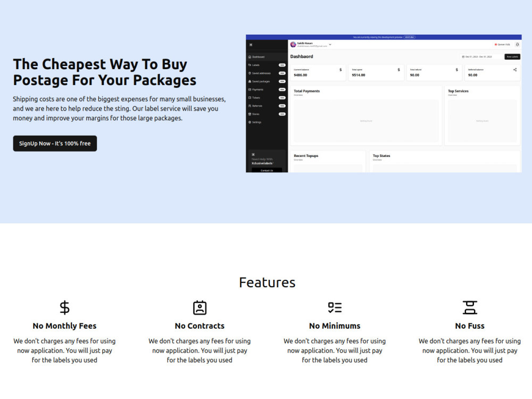Click the dollar sign icon above No Monthly Fees
The width and height of the screenshot is (532, 399).
pos(64,307)
